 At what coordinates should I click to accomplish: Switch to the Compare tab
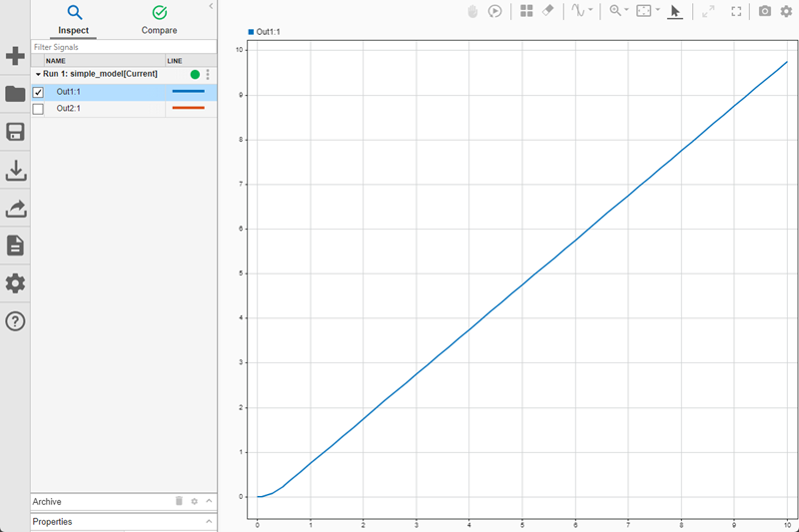[159, 20]
